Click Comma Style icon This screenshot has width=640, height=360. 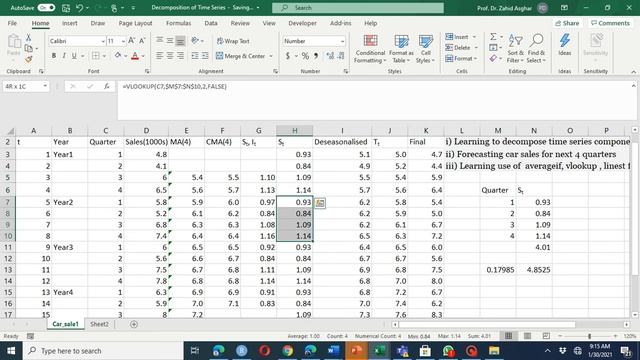pos(316,56)
